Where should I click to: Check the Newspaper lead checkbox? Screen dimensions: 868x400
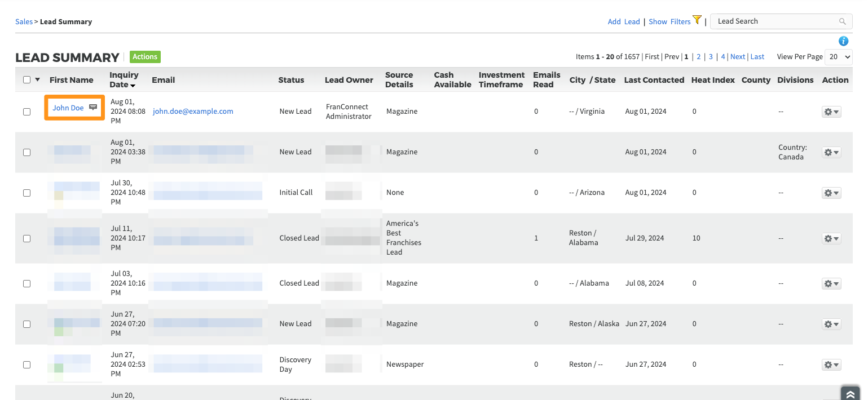click(x=27, y=365)
